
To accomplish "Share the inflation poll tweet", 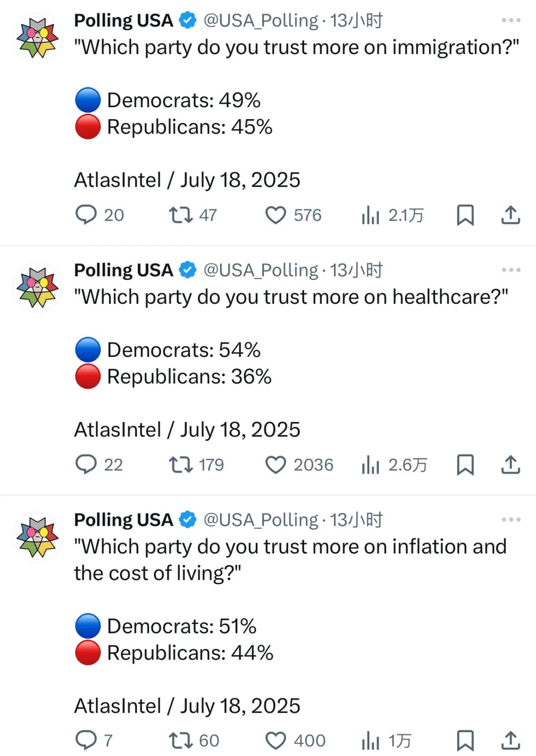I will click(x=510, y=741).
